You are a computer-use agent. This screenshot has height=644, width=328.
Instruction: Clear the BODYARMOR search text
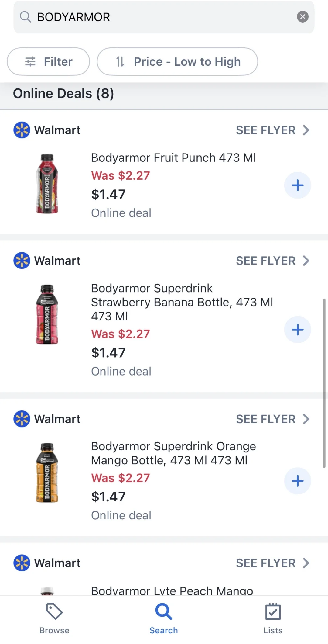coord(302,17)
